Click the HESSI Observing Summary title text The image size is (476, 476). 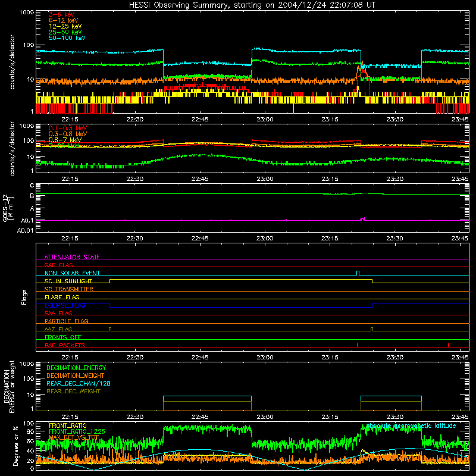click(x=252, y=5)
